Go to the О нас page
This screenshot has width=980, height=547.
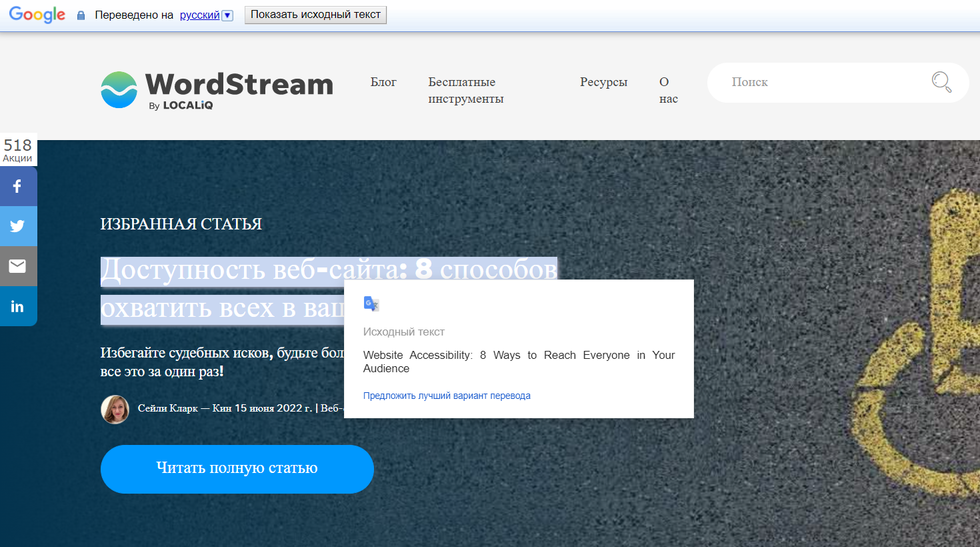click(668, 90)
